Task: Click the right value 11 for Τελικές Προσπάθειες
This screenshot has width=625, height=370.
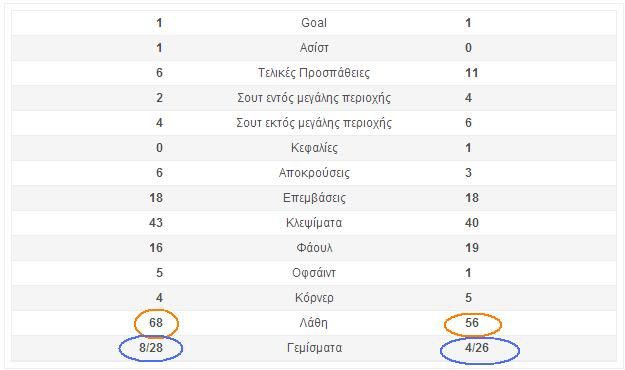Action: pos(472,73)
